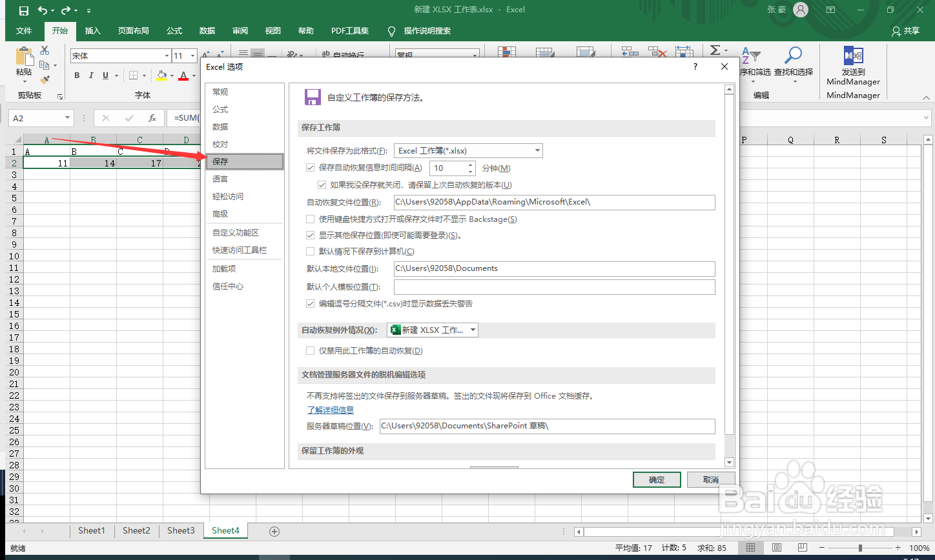Click the Tell Me search box
The height and width of the screenshot is (560, 935).
click(427, 31)
